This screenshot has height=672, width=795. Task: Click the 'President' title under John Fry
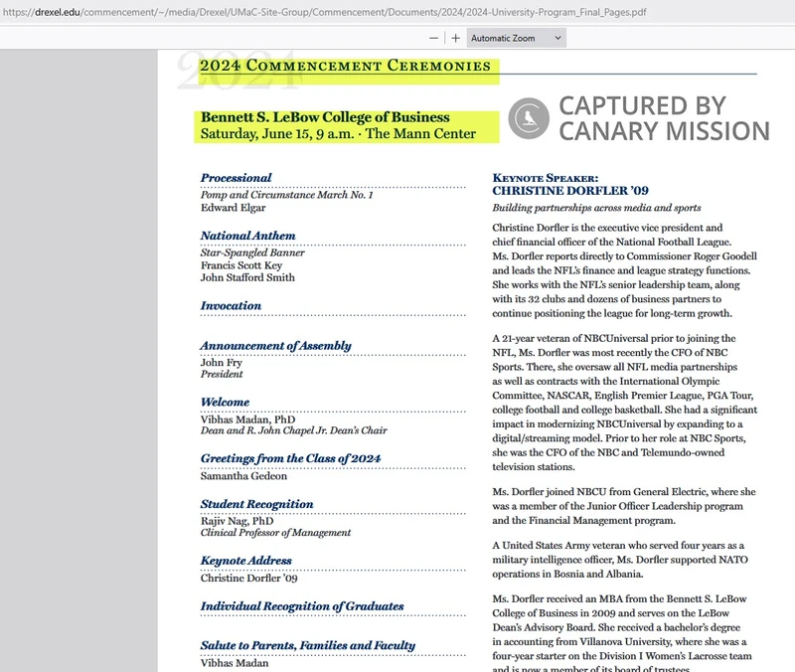click(222, 375)
